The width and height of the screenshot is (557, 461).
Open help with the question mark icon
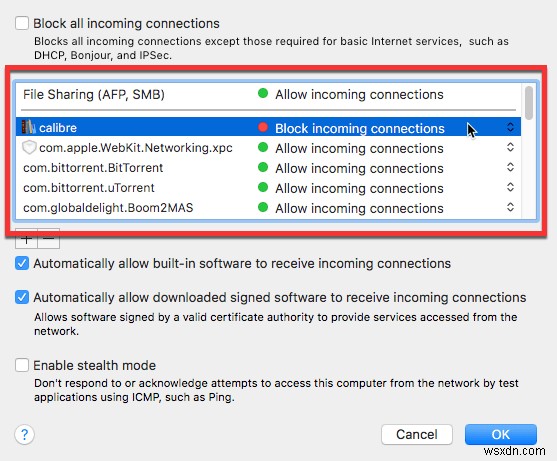click(25, 434)
